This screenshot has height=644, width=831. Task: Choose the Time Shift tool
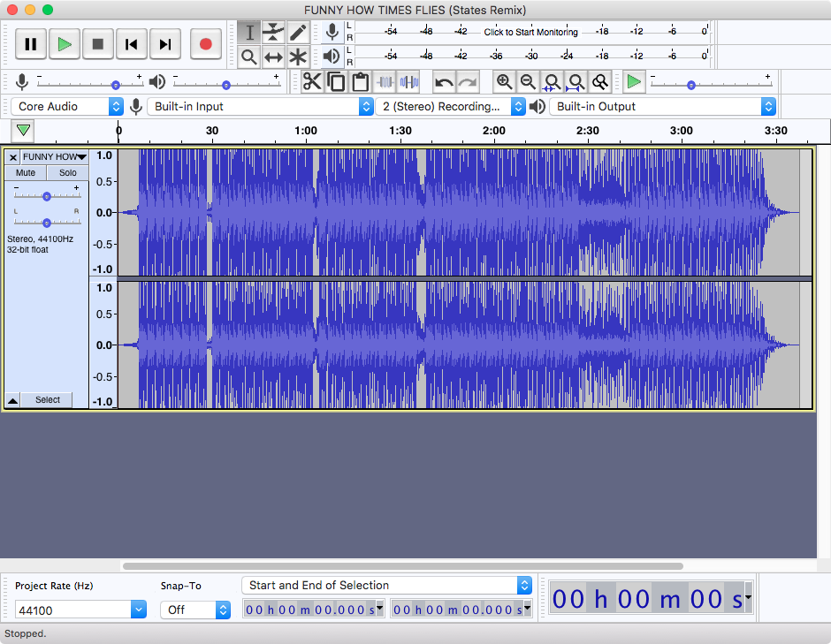(x=273, y=57)
